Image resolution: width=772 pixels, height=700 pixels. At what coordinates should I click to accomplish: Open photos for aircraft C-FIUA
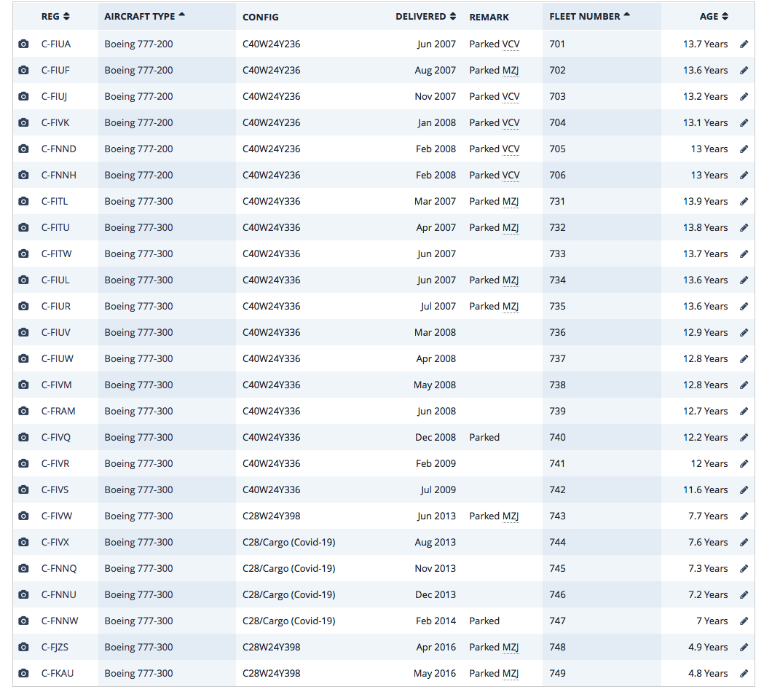click(23, 44)
